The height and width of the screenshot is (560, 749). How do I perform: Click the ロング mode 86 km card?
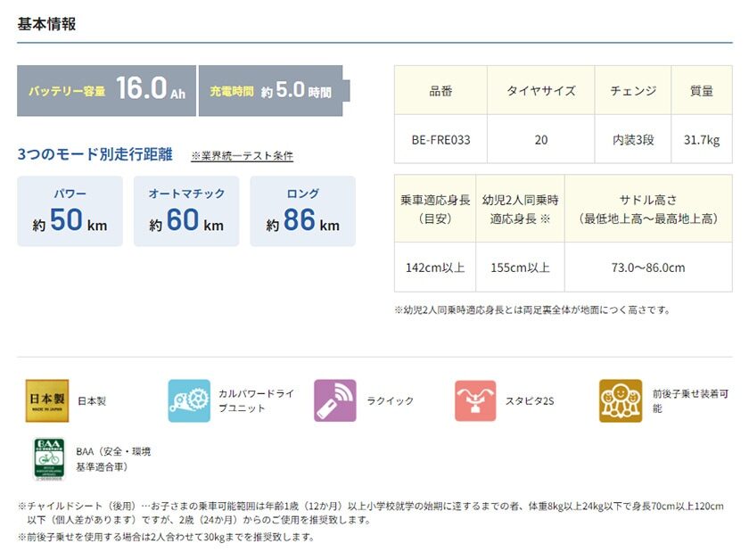point(302,211)
